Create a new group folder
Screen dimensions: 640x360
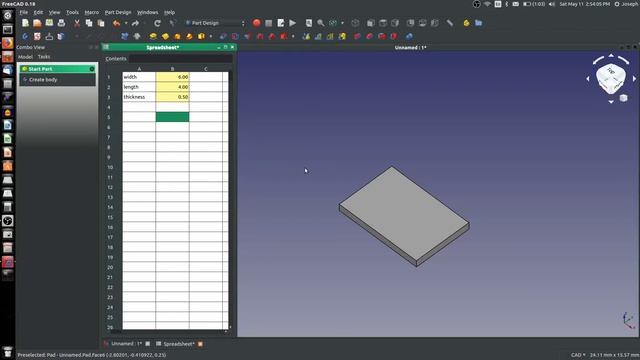[478, 23]
